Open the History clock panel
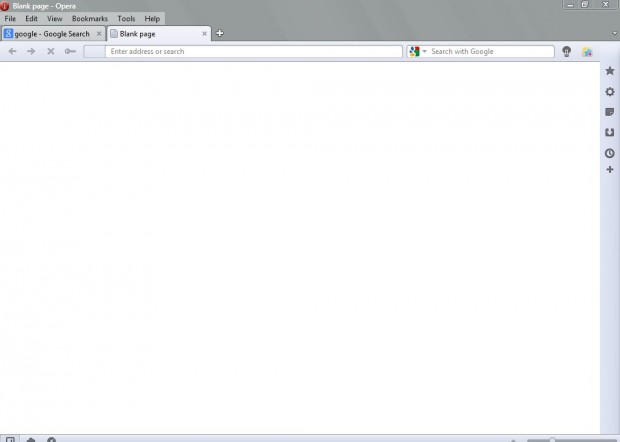 pyautogui.click(x=610, y=153)
